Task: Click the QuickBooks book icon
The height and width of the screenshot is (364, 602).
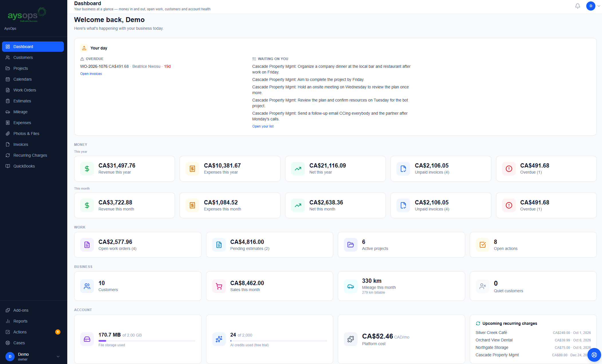Action: 8,166
